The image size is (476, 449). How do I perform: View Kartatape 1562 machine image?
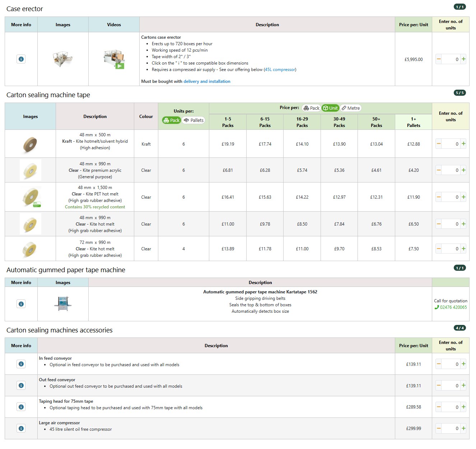pyautogui.click(x=63, y=304)
